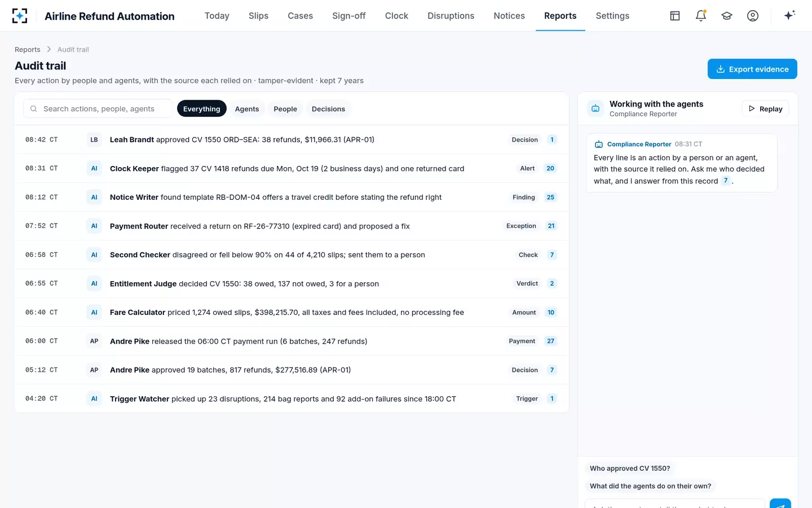Click the AP avatar on 06:00 CT row

click(x=94, y=341)
